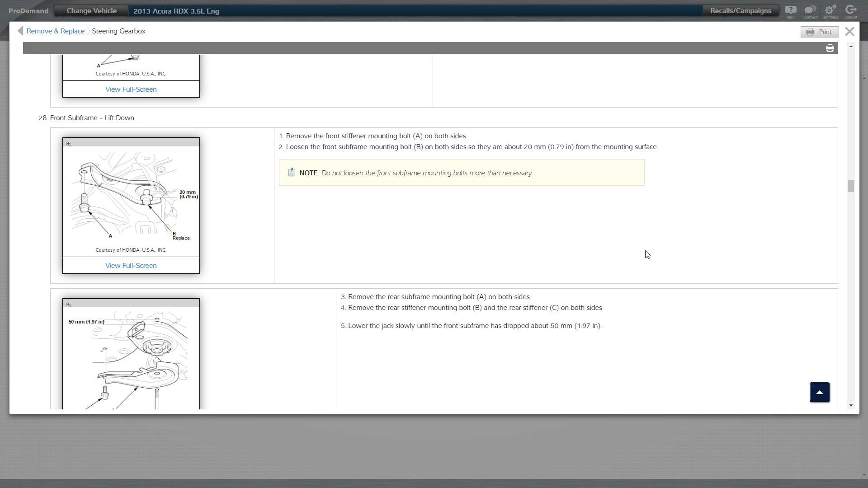Click the 50 mm rear subframe diagram

point(131,357)
